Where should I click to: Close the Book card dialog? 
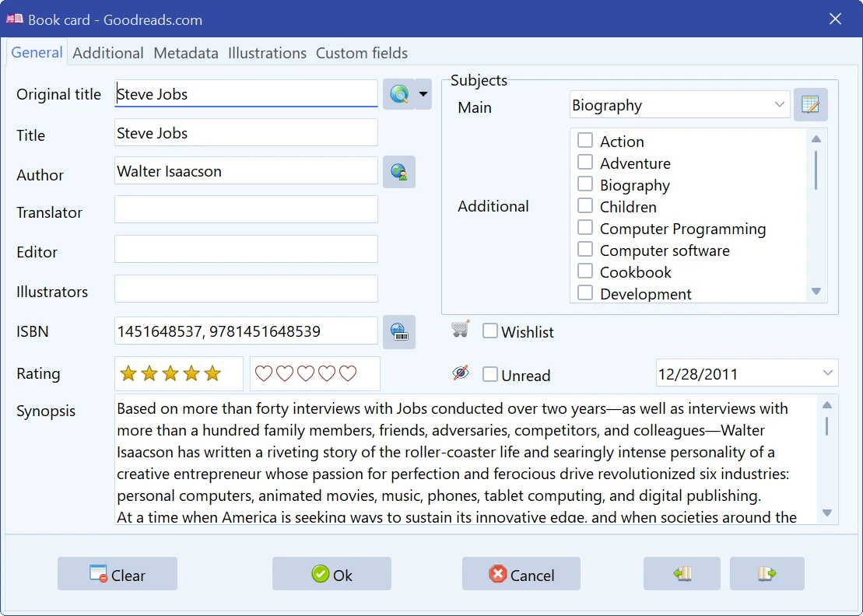pos(835,19)
